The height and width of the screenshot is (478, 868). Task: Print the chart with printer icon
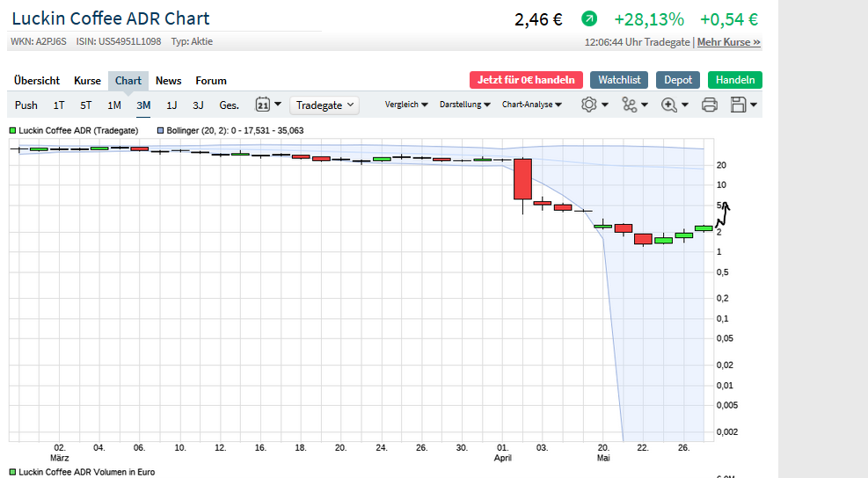709,105
